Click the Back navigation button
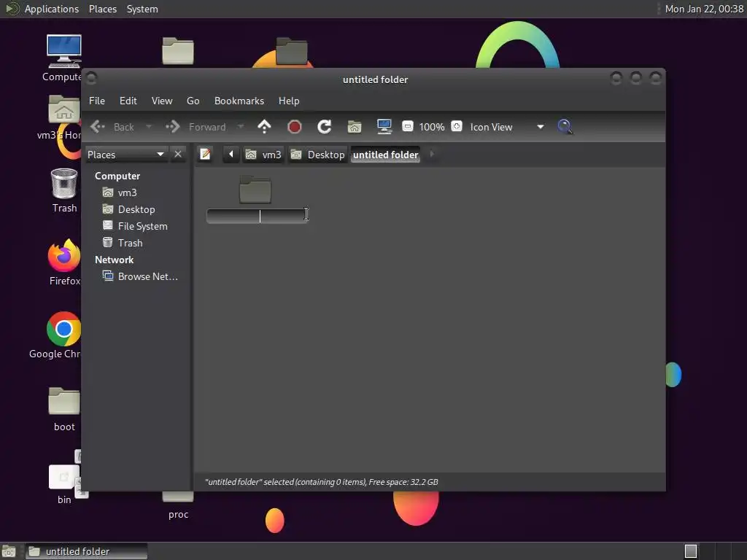Viewport: 747px width, 560px height. [113, 127]
